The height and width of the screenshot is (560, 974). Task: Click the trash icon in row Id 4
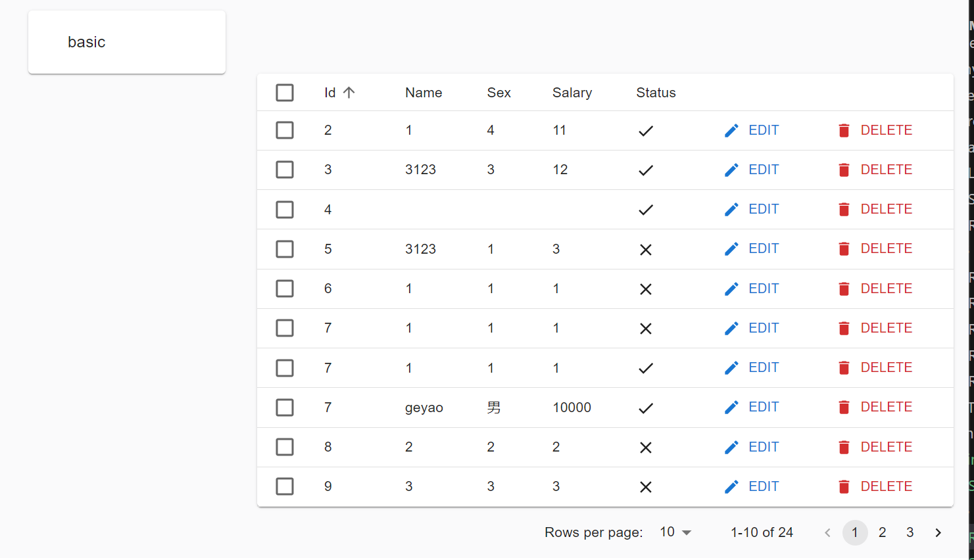tap(844, 210)
